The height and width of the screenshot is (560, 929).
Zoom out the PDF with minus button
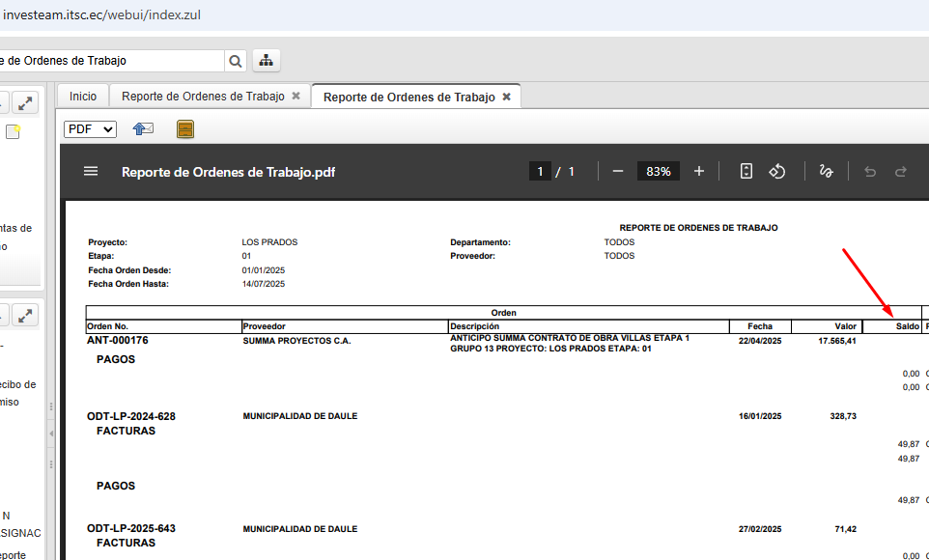618,171
